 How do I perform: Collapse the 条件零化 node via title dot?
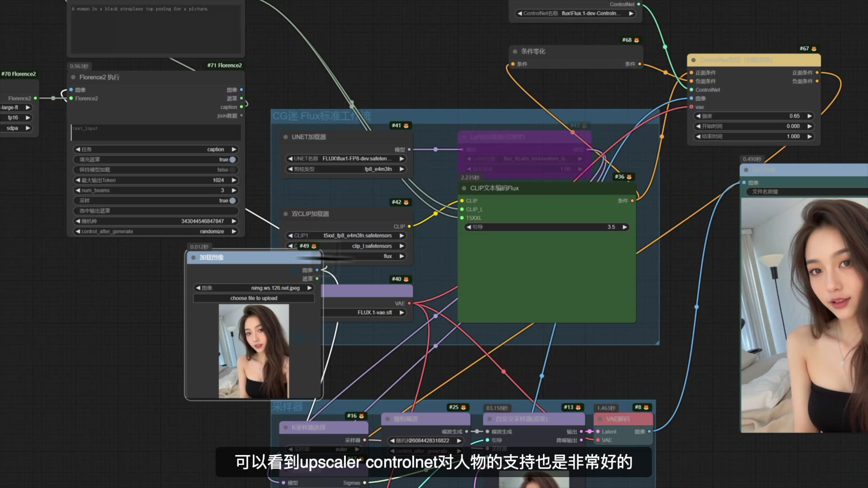515,52
